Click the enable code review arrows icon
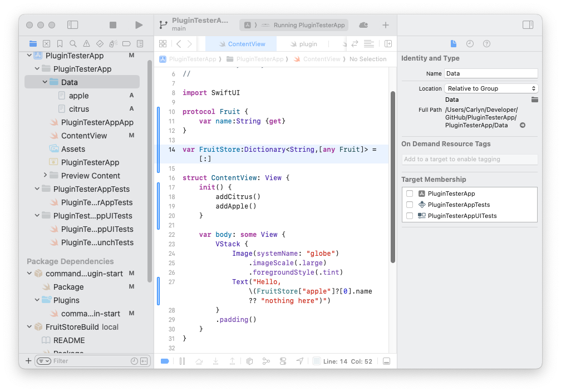Image resolution: width=561 pixels, height=392 pixels. (355, 43)
